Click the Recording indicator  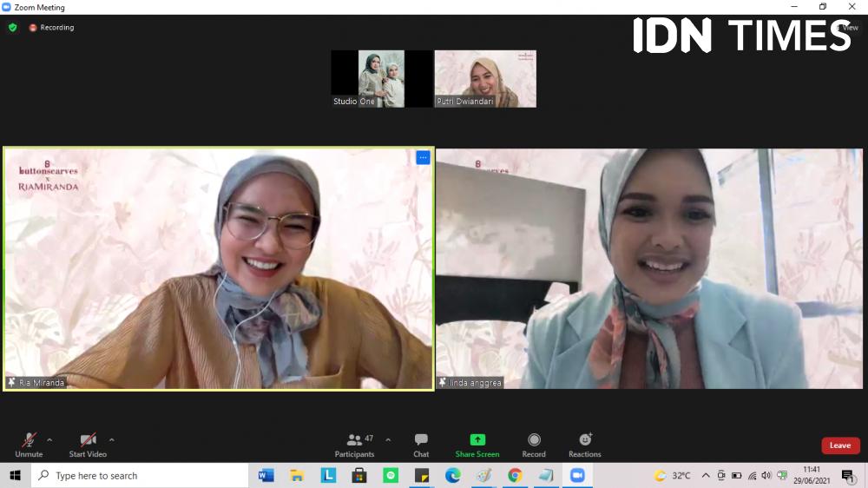click(51, 27)
